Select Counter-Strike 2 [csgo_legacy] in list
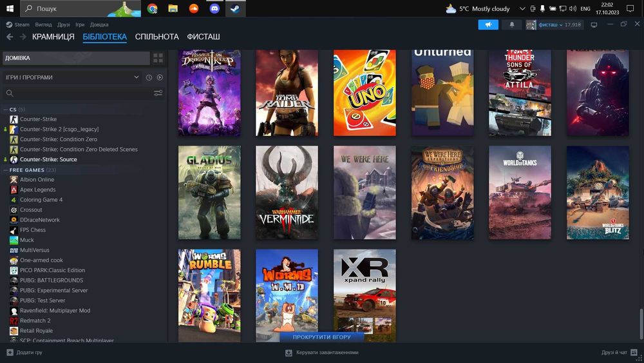 [x=59, y=129]
